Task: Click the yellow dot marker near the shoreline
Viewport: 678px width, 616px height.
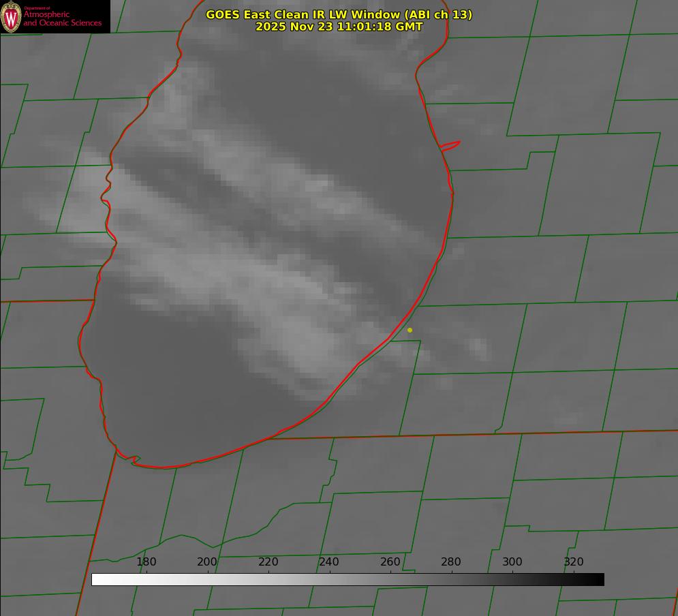Action: (410, 330)
